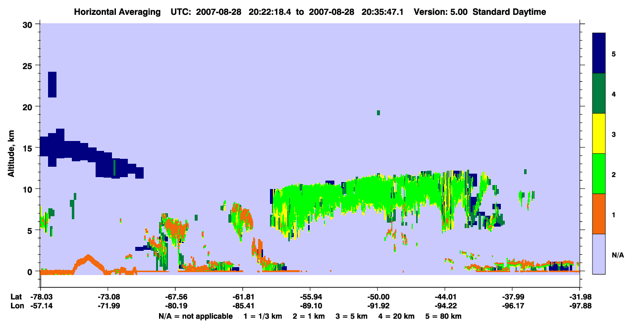Click the dark green color bar segment labeled 4
Screen dimensions: 644x330
pos(599,94)
